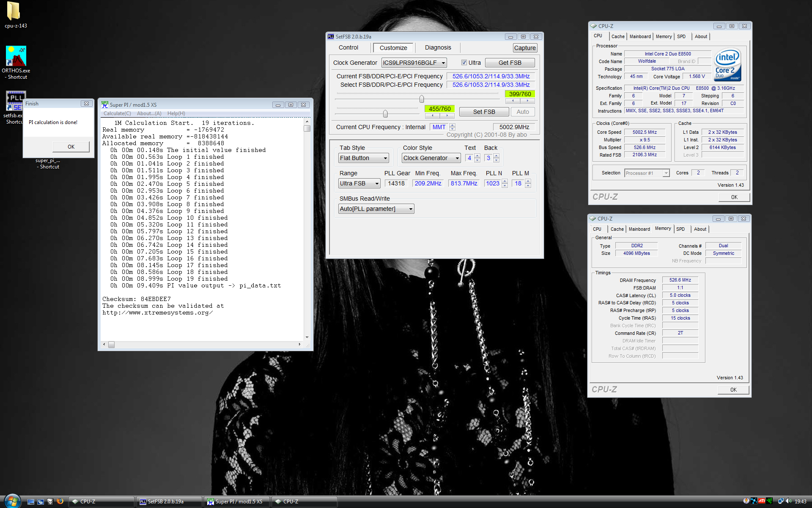
Task: Decrease the 455/760 value with left arrow
Action: coord(432,116)
